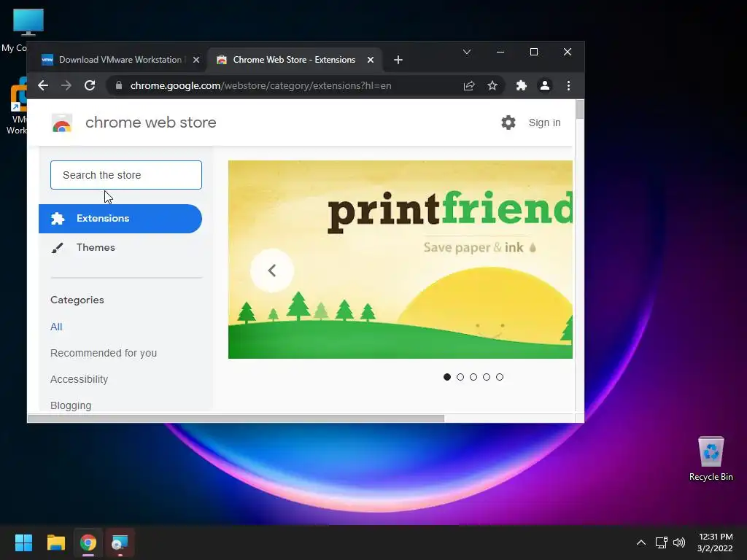
Task: Maximize the Chrome window
Action: 534,52
